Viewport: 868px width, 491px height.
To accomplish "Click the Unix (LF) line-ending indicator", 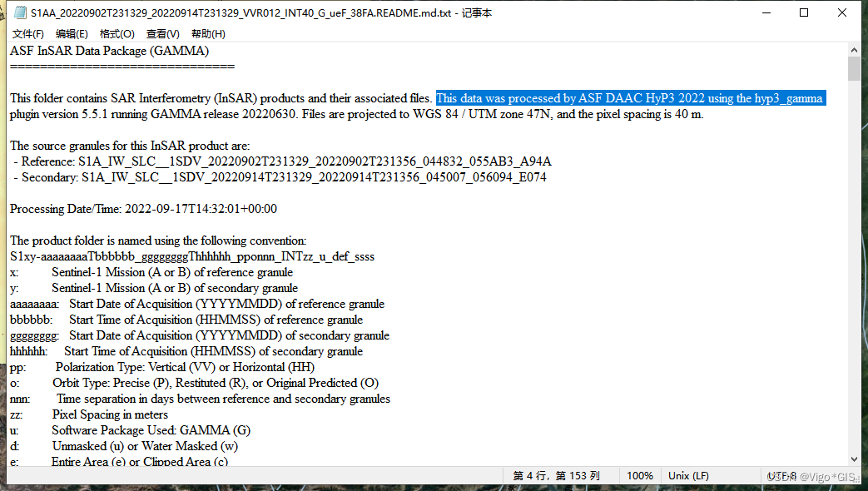I will [x=687, y=475].
